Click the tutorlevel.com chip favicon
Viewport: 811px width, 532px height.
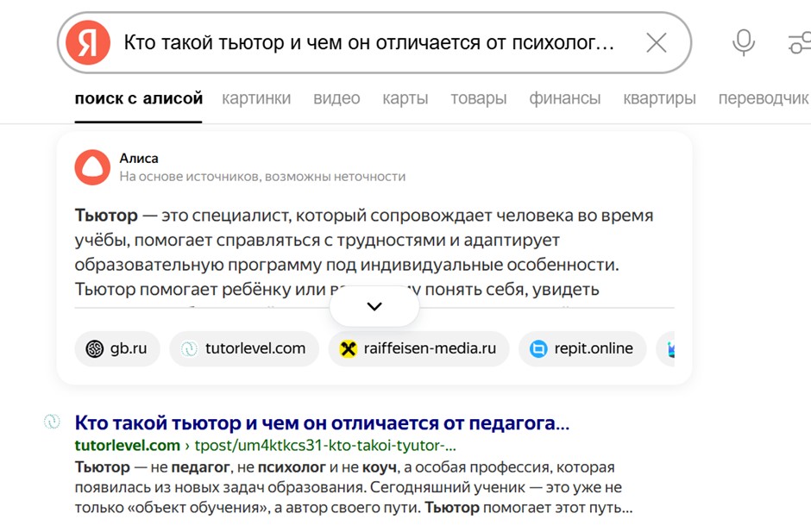point(189,349)
